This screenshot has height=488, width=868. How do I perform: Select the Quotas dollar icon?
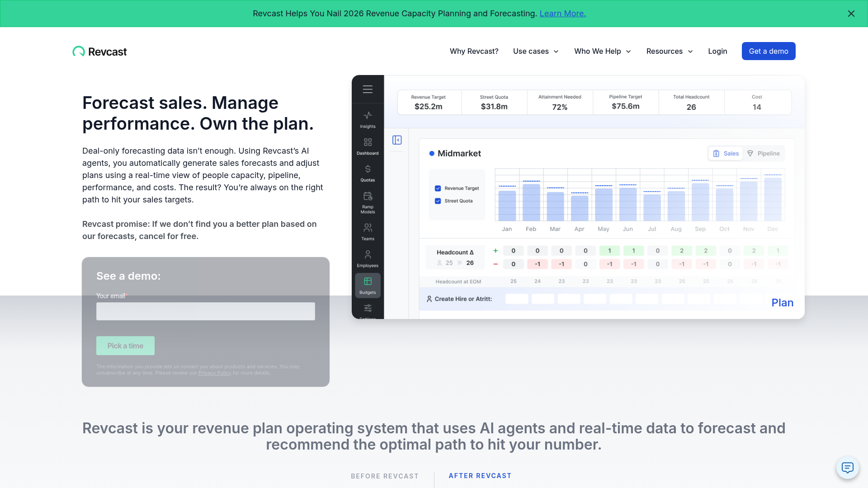368,173
